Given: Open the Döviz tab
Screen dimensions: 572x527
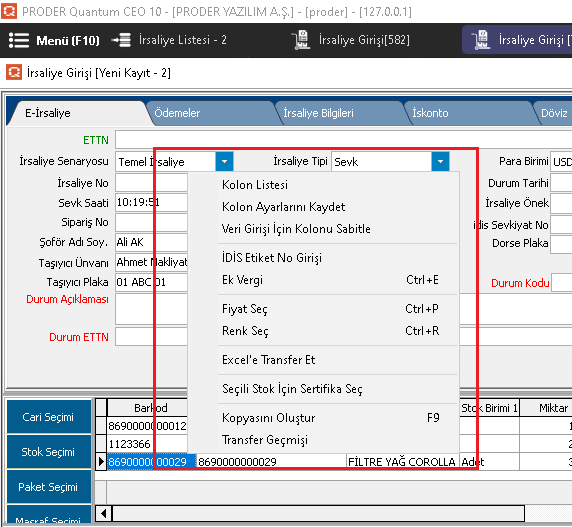Looking at the screenshot, I should coord(554,113).
